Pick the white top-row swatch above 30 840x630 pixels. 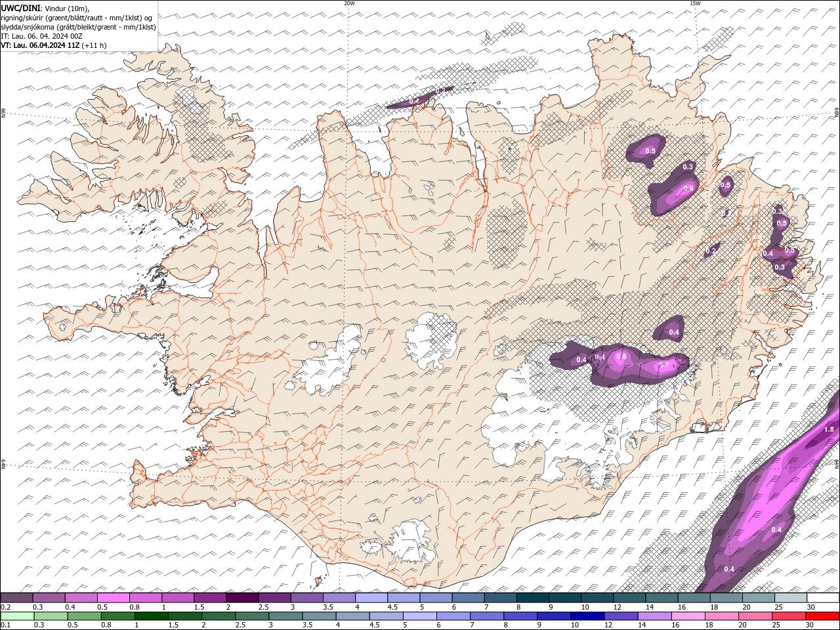(822, 598)
